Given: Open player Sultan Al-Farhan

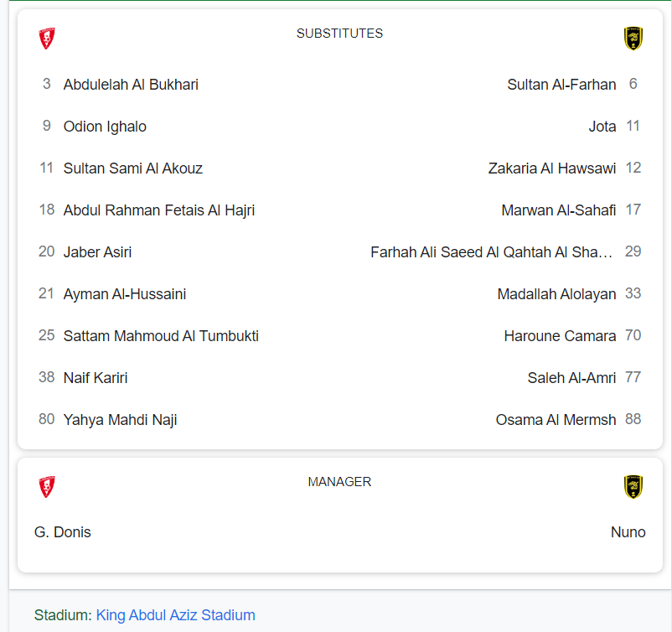Looking at the screenshot, I should click(x=561, y=85).
